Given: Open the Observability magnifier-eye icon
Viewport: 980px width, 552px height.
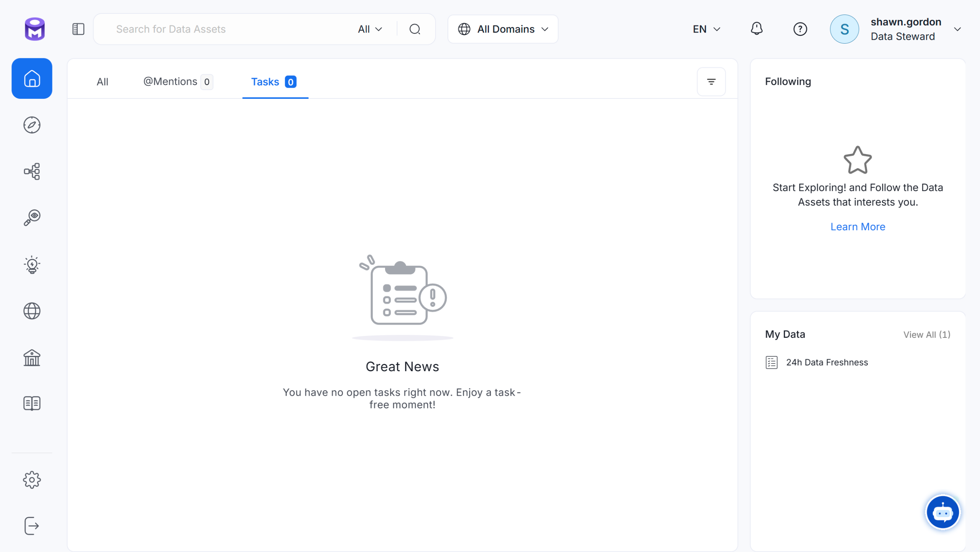Looking at the screenshot, I should [x=32, y=218].
